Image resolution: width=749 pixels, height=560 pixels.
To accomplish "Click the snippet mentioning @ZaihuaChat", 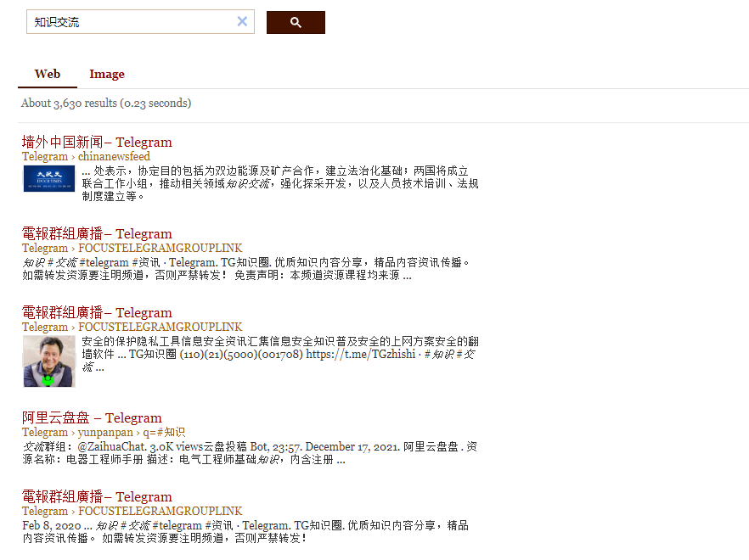I will (250, 453).
